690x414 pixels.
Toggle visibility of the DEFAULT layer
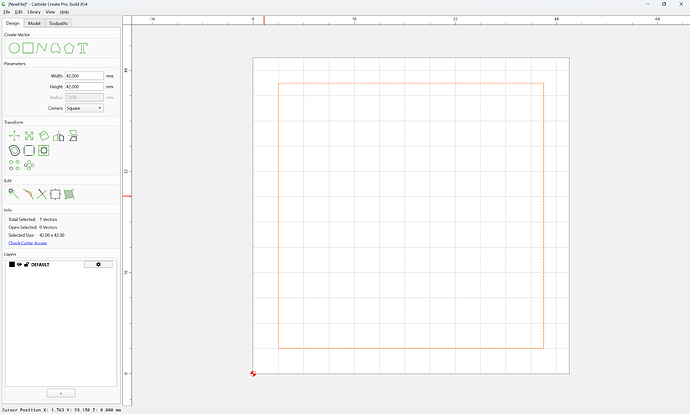coord(19,264)
